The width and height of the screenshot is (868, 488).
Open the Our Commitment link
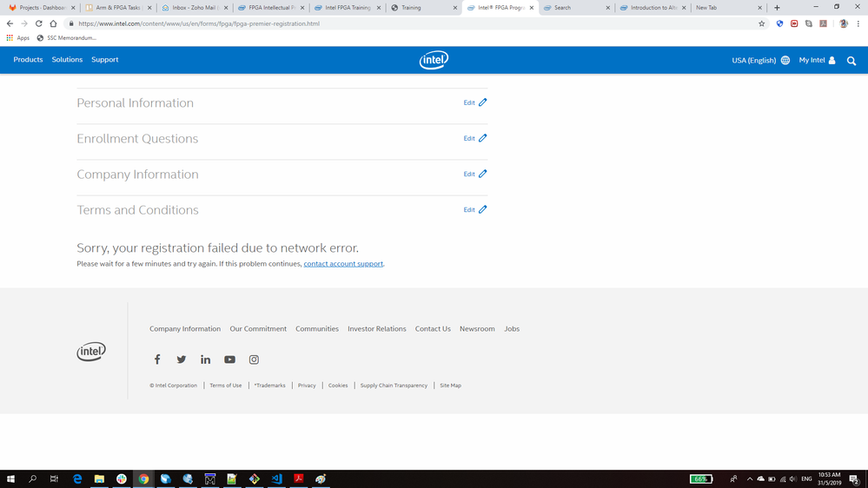[x=258, y=328]
